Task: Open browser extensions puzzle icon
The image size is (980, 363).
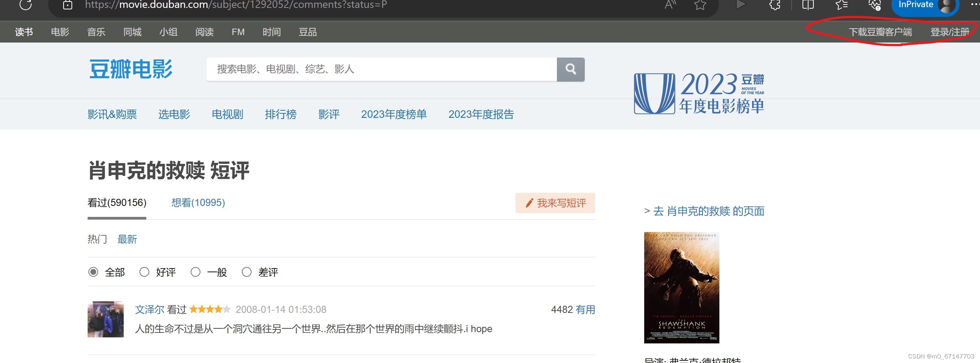Action: [x=775, y=5]
